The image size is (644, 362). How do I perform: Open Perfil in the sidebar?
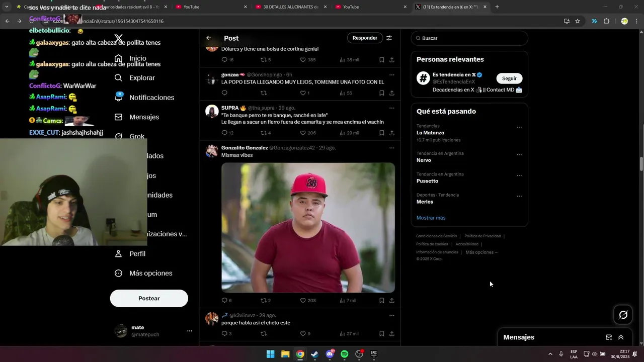130,254
